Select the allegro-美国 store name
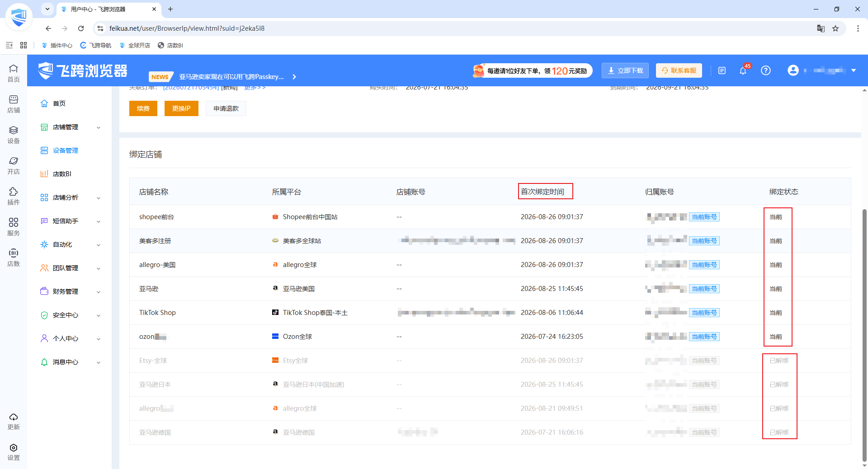The width and height of the screenshot is (868, 469). coord(157,265)
